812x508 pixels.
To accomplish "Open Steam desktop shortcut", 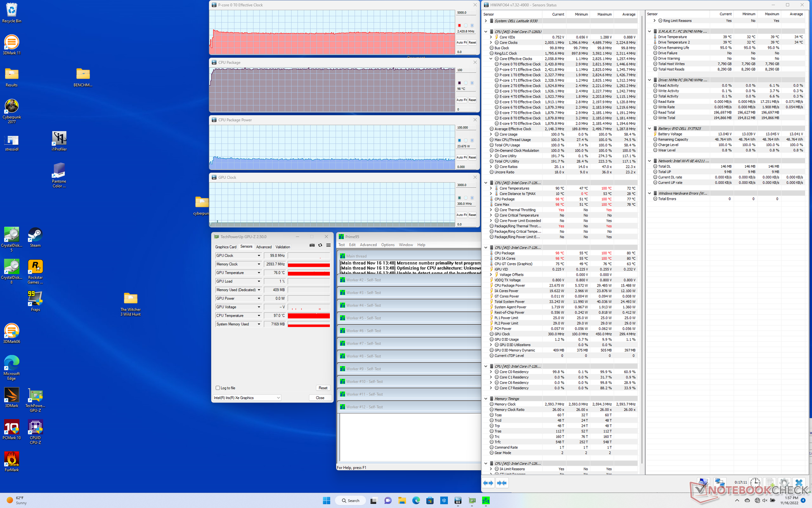I will coord(35,237).
